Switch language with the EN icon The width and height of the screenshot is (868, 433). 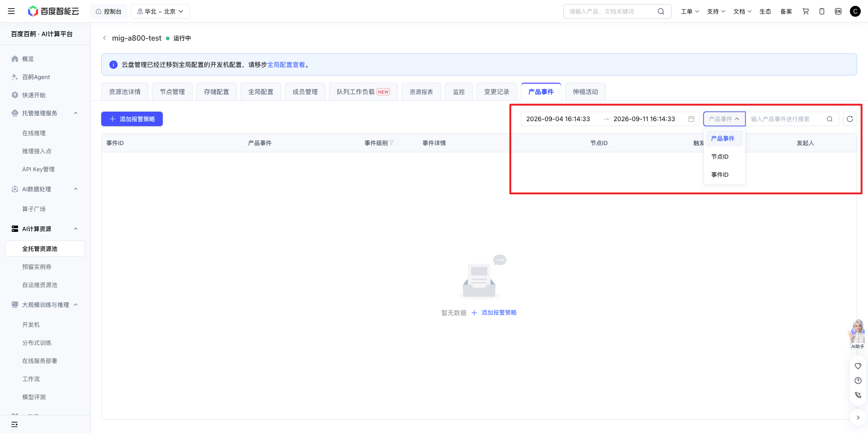(x=838, y=11)
